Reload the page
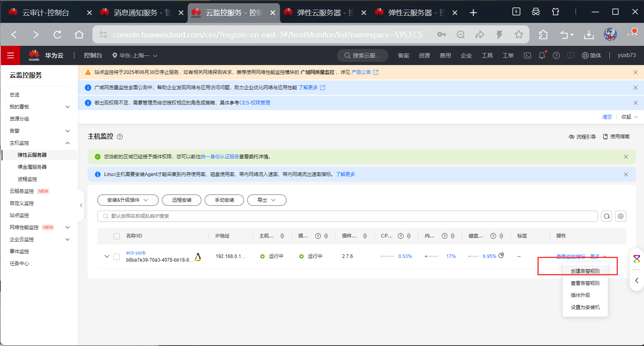Screen dimensions: 644x346 57,35
